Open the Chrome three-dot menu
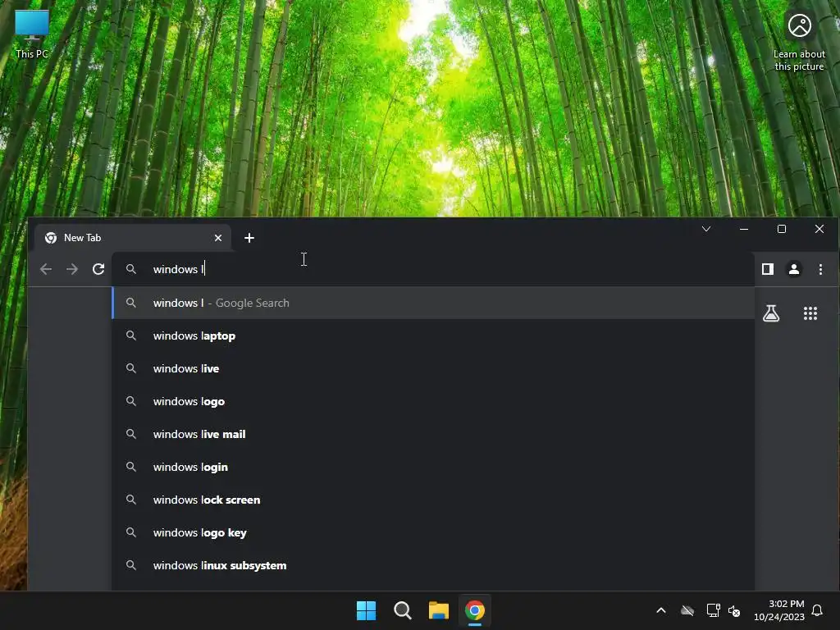 [820, 269]
